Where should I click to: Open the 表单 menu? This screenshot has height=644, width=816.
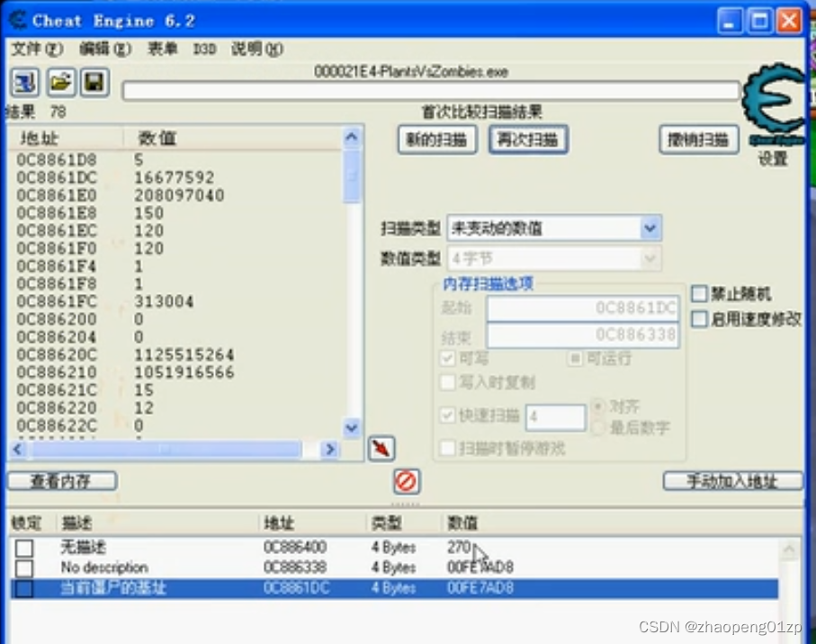(x=163, y=49)
